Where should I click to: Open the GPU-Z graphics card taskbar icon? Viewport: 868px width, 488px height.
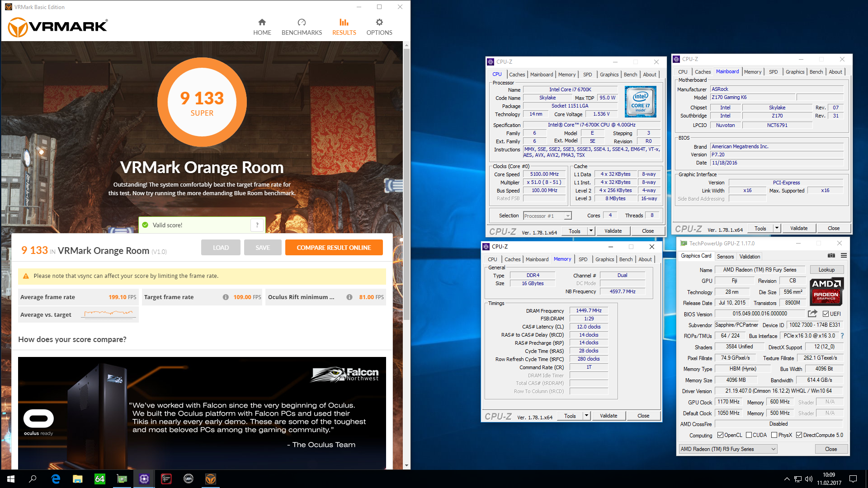pos(122,479)
